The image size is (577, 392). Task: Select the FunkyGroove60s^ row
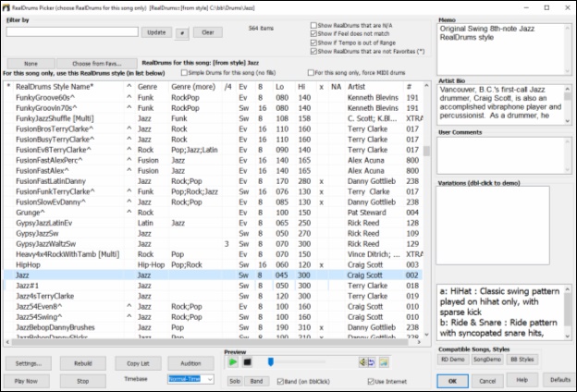[x=213, y=98]
